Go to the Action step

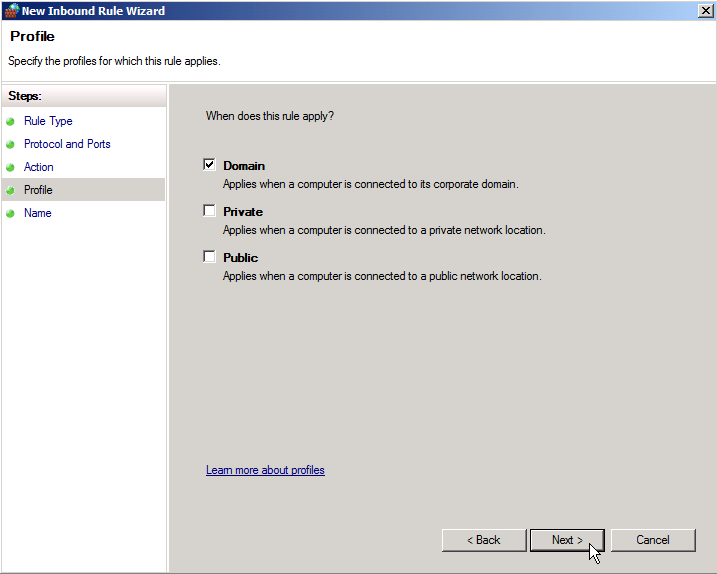coord(38,167)
